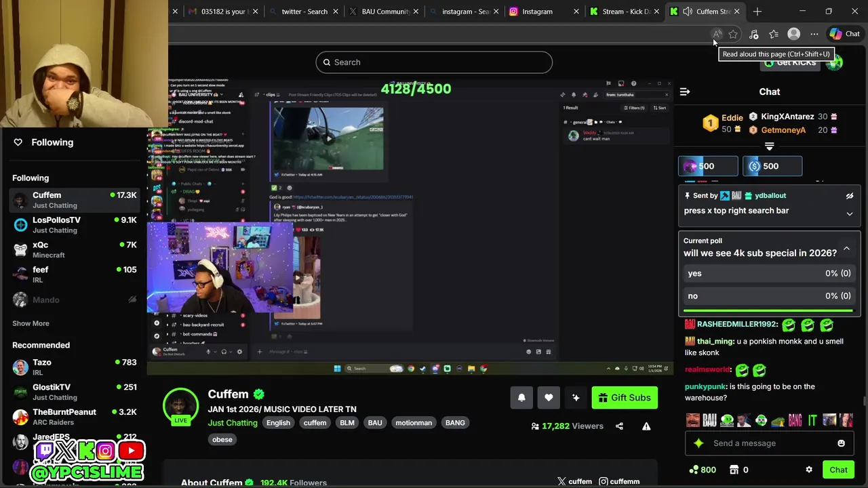Hide the pinned message eye icon

[849, 196]
